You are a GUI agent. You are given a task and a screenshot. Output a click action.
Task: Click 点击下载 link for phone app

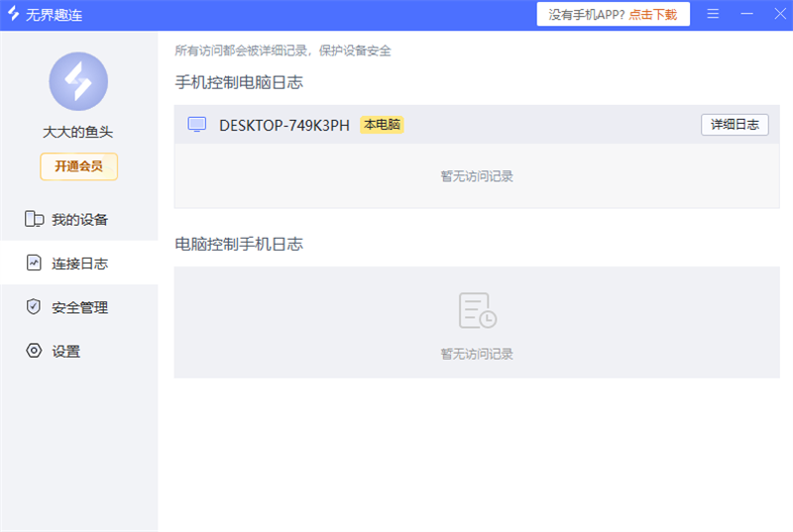click(653, 15)
